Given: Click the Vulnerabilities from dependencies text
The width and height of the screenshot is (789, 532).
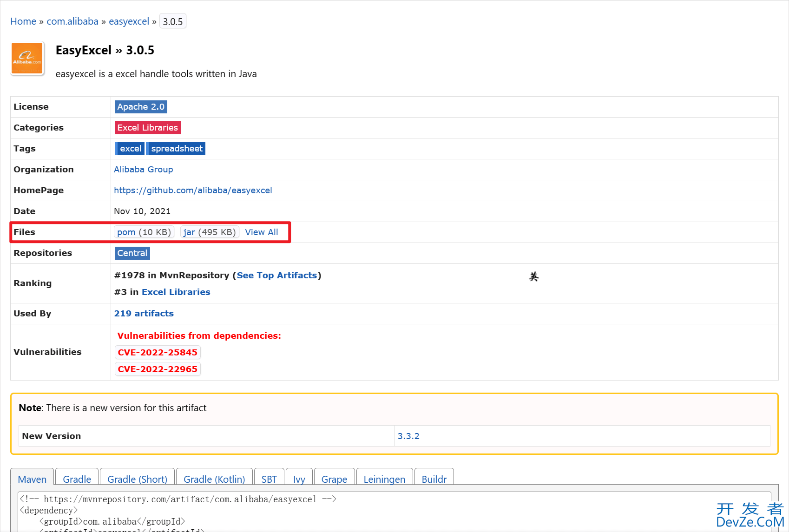Looking at the screenshot, I should click(x=199, y=335).
